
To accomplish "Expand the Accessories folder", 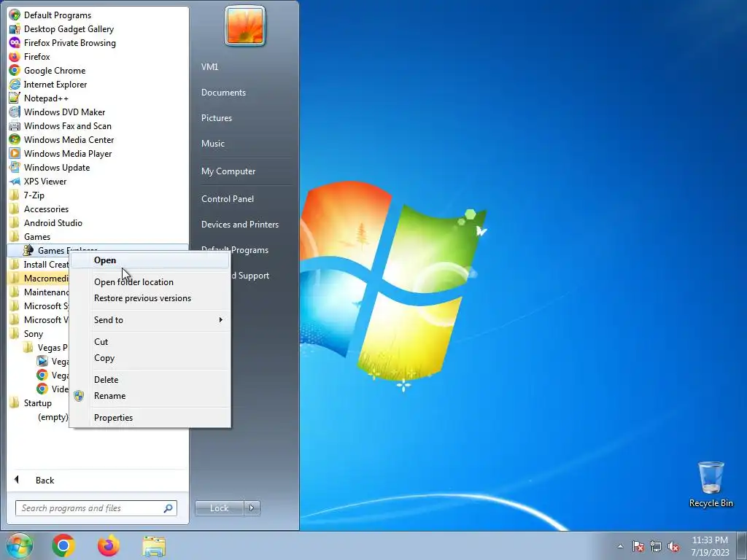I will (39, 209).
